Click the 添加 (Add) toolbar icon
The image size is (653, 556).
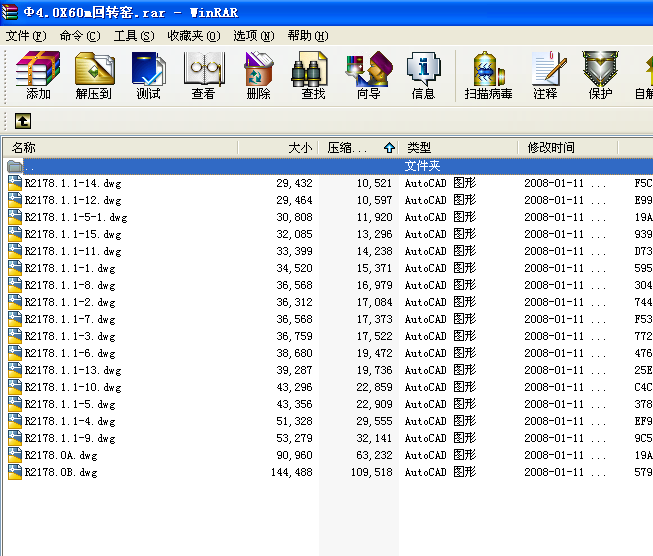point(38,75)
